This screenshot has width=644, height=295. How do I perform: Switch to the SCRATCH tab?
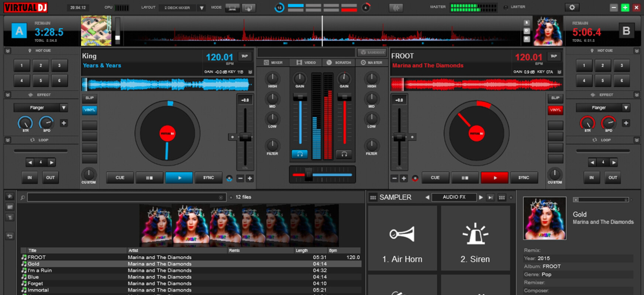tap(339, 63)
